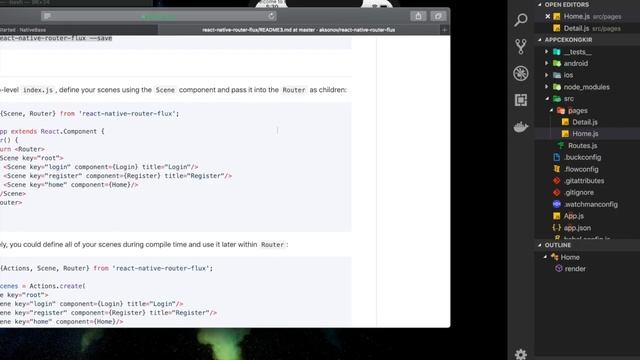Show all tabs with Safari's tab overview icon
Screen dimensions: 640x360
click(438, 16)
